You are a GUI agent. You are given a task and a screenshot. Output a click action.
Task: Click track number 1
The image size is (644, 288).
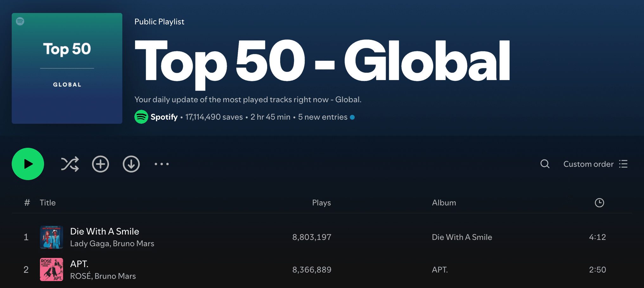tap(26, 237)
